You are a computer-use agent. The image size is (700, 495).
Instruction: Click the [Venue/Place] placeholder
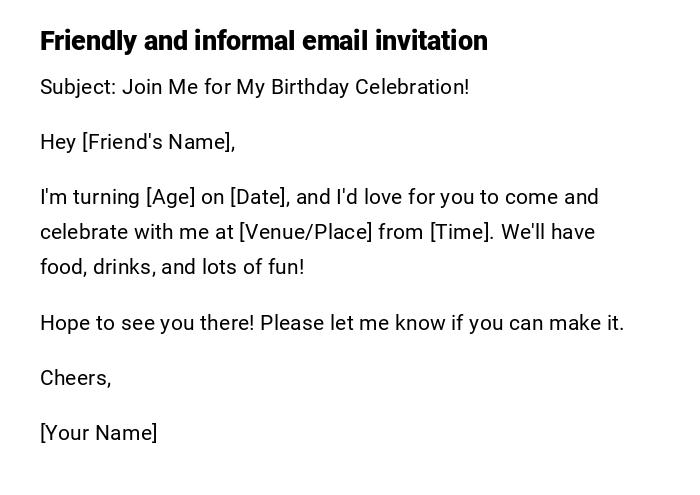point(305,232)
